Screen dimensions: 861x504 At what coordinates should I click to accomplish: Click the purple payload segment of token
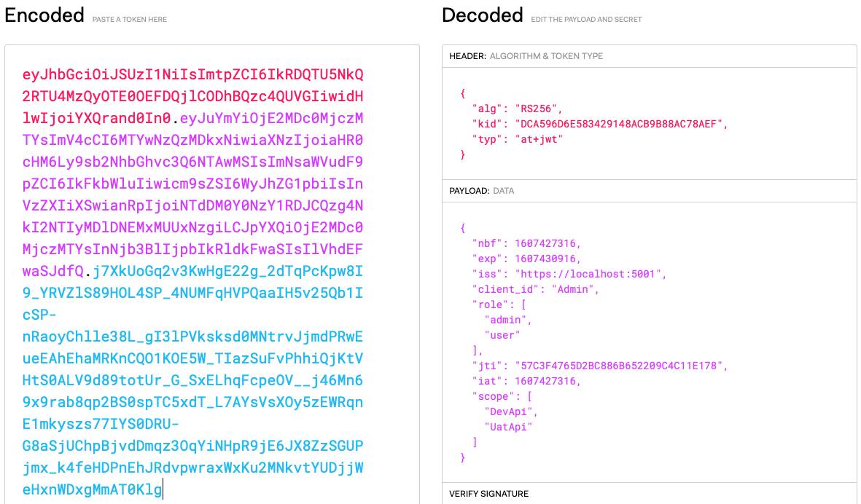192,194
